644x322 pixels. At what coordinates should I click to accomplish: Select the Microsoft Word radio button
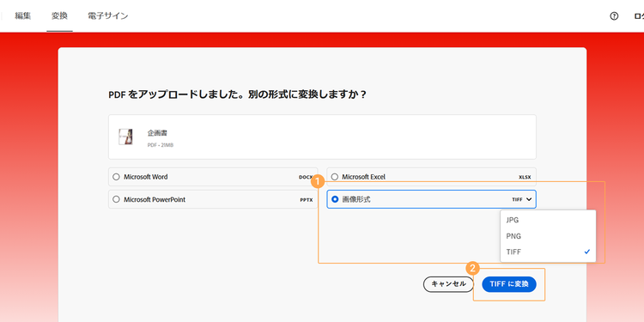116,177
